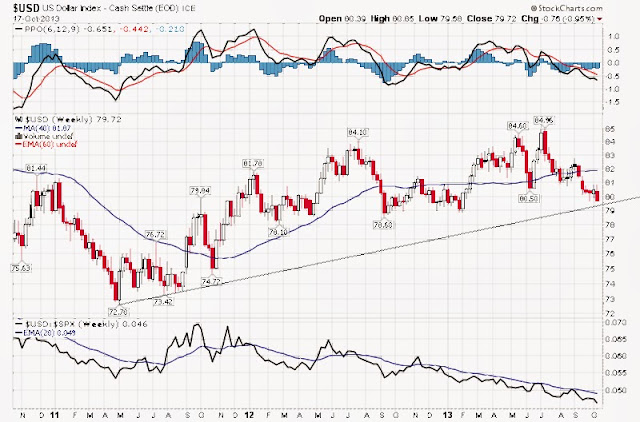Image resolution: width=640 pixels, height=422 pixels.
Task: Click the Open 80.39 value
Action: coord(342,19)
